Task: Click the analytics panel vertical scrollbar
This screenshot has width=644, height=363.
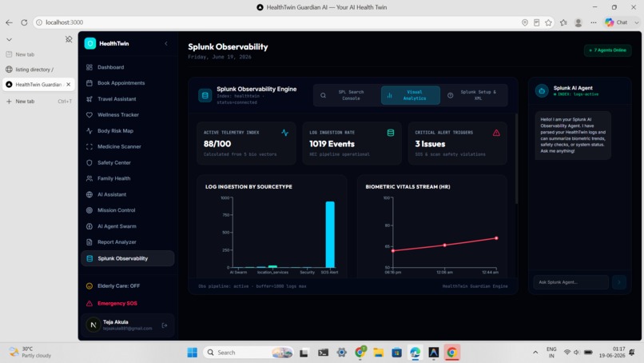Action: (516, 158)
